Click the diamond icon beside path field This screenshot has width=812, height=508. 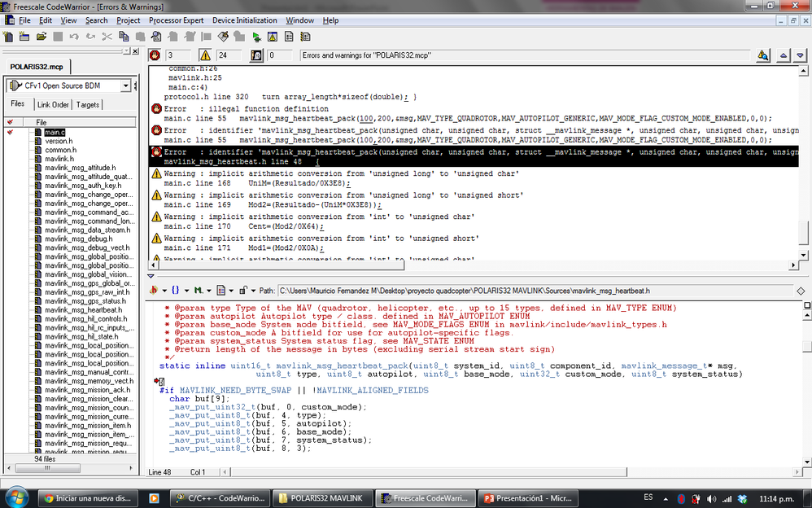click(x=801, y=291)
